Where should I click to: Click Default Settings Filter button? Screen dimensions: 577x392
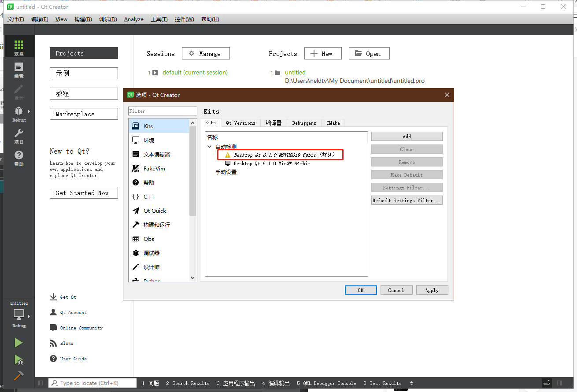[407, 200]
